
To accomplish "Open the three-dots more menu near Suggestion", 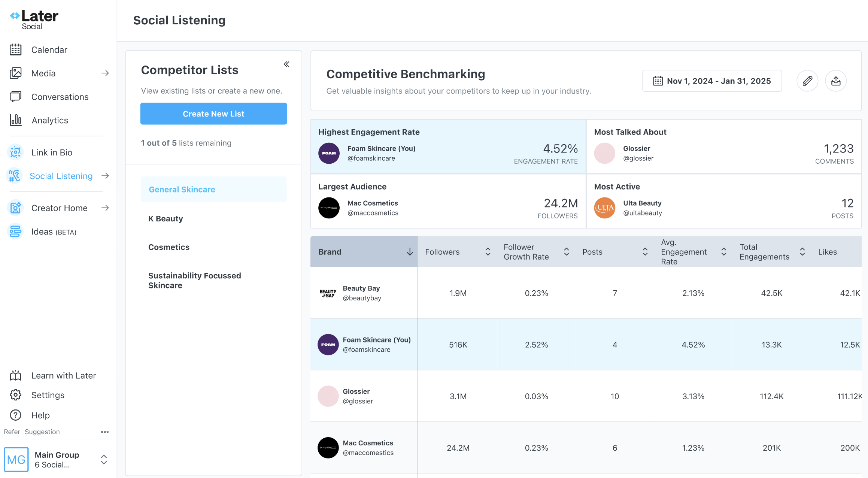I will (x=105, y=432).
